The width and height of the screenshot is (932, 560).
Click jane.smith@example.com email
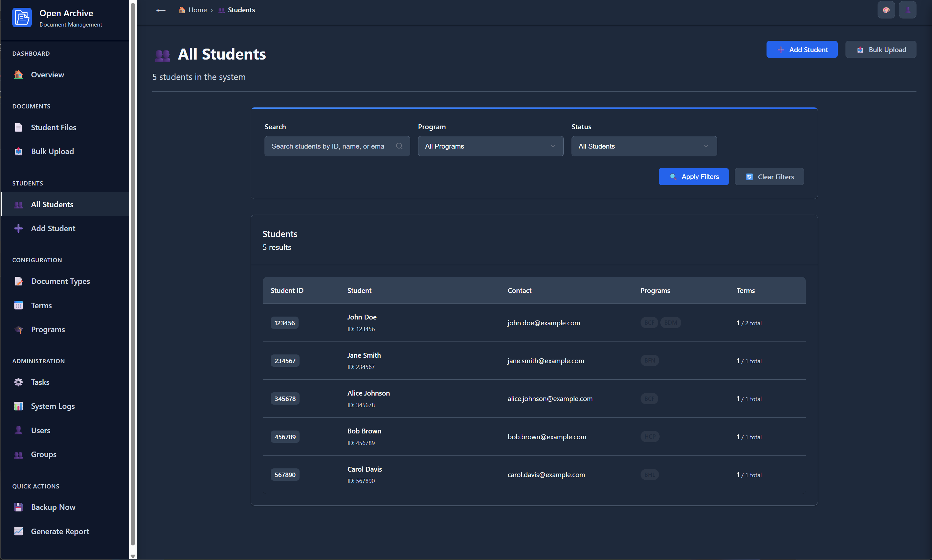pos(545,361)
